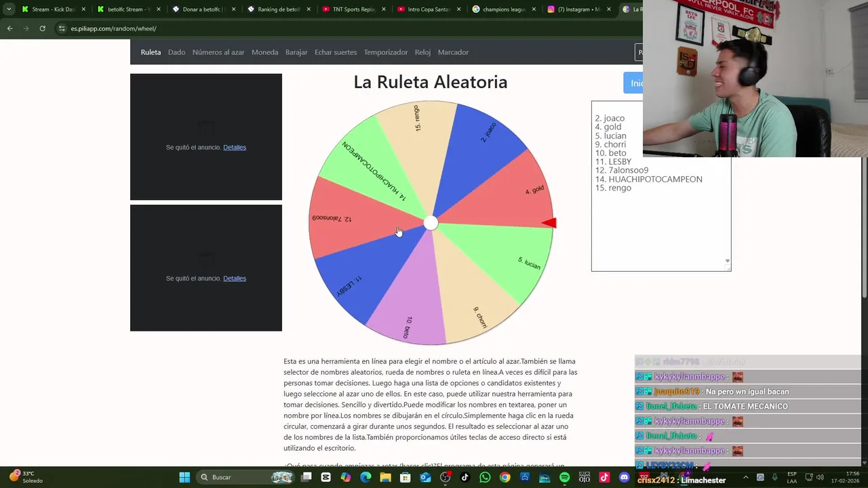
Task: Click the ESP LAA language indicator
Action: point(792,477)
